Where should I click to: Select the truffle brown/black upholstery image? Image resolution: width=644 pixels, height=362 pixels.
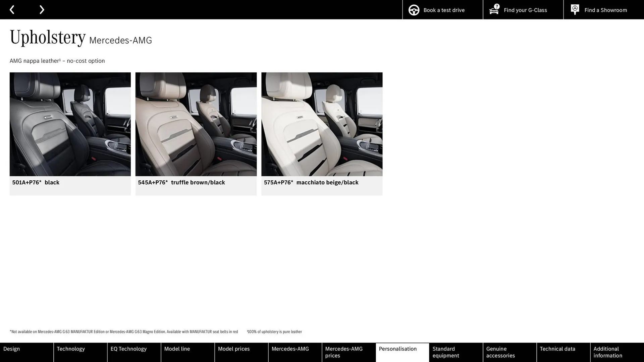(196, 124)
